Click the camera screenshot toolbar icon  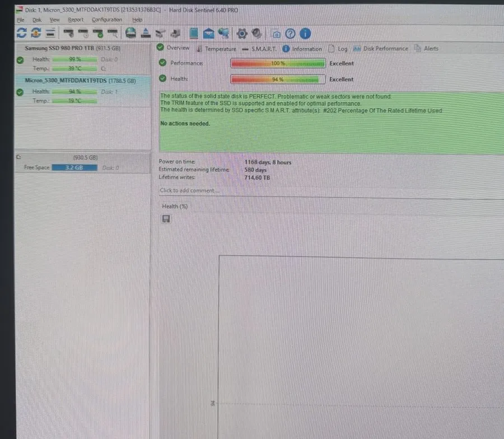click(x=276, y=34)
